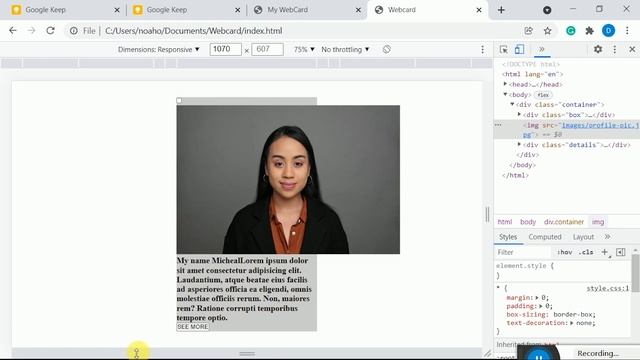Click the address bar URL
Screen dimensions: 640x360
click(x=193, y=31)
